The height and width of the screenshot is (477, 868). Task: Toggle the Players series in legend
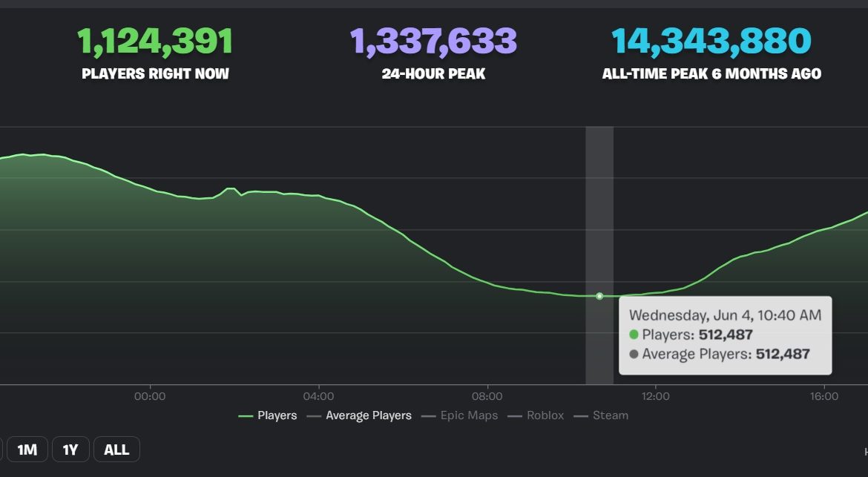click(277, 415)
